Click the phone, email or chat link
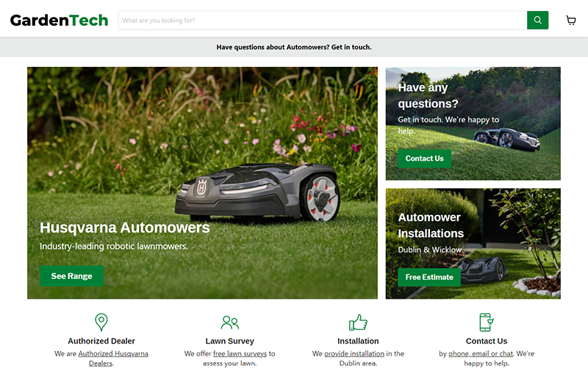The image size is (588, 390). [x=481, y=354]
